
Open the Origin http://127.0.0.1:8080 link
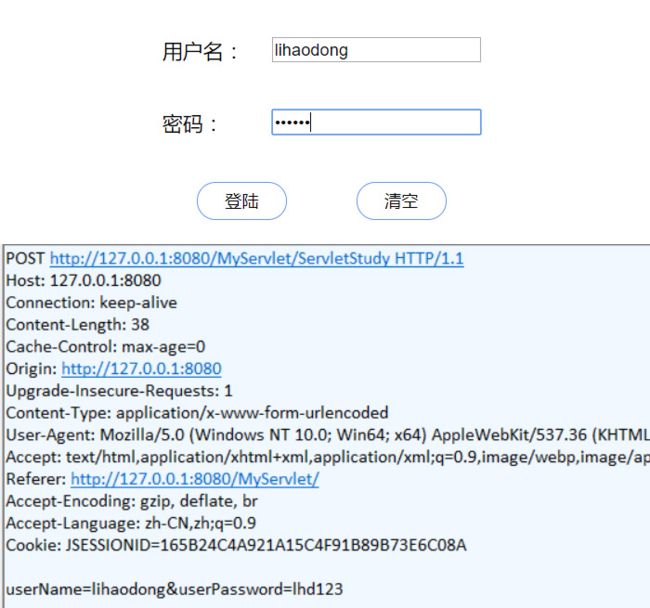click(x=141, y=369)
